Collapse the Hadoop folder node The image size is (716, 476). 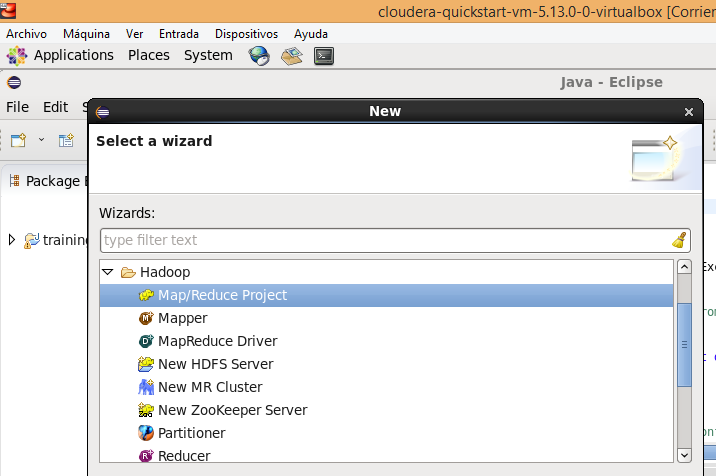[108, 272]
